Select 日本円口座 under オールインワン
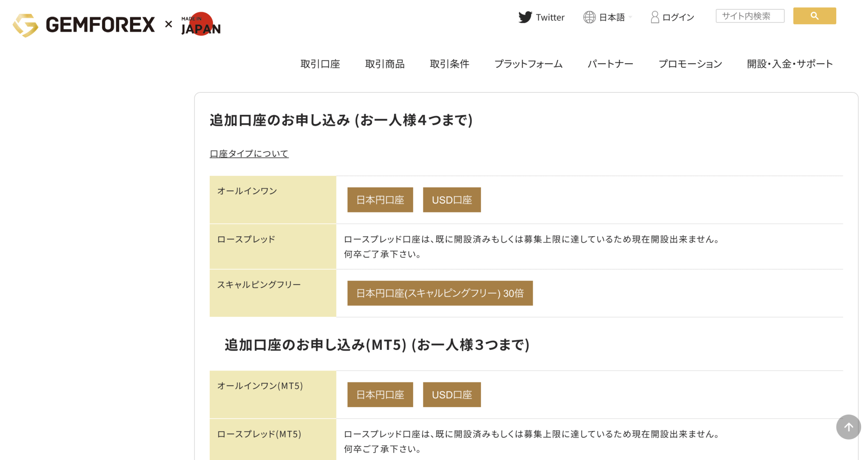This screenshot has width=868, height=460. coord(380,200)
